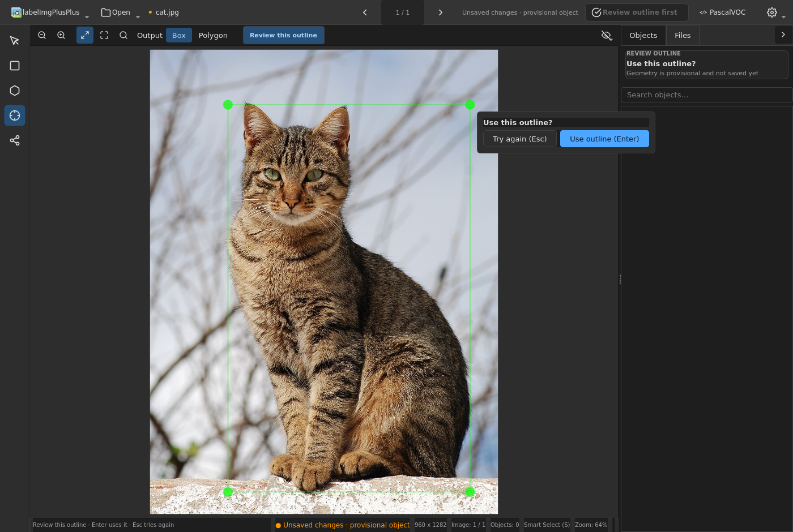Pick the hexagon polygon drawing tool
Screen dimensions: 793x532
pos(15,91)
